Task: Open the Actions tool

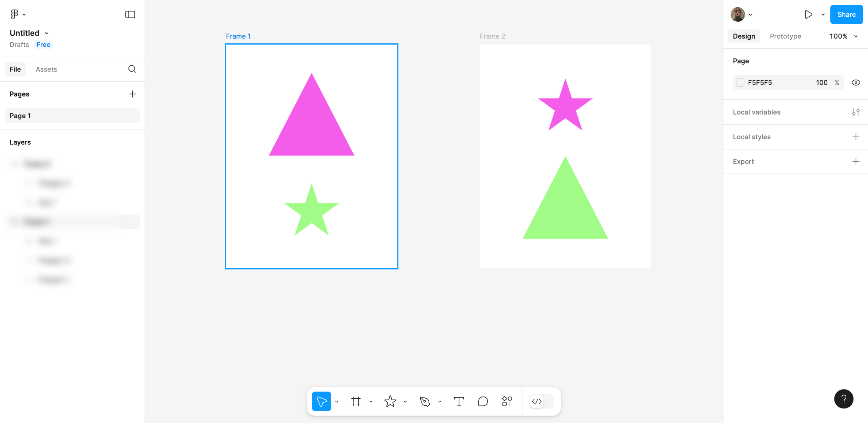Action: click(507, 401)
